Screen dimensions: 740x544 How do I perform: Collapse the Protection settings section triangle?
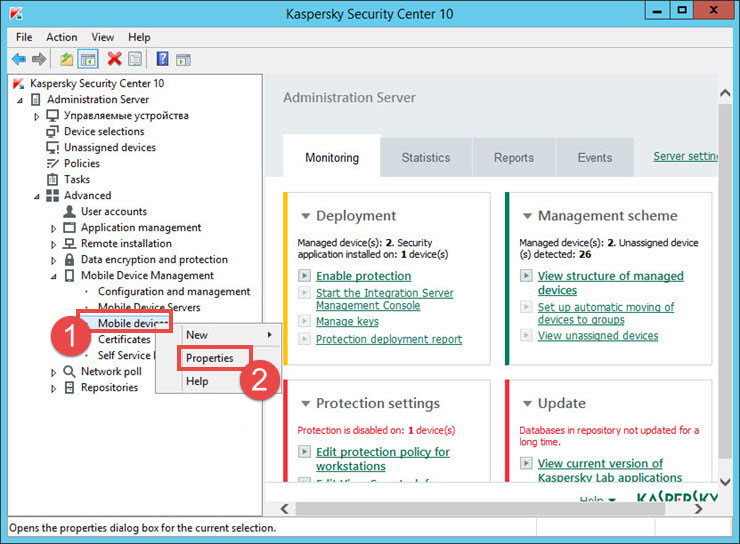coord(305,404)
